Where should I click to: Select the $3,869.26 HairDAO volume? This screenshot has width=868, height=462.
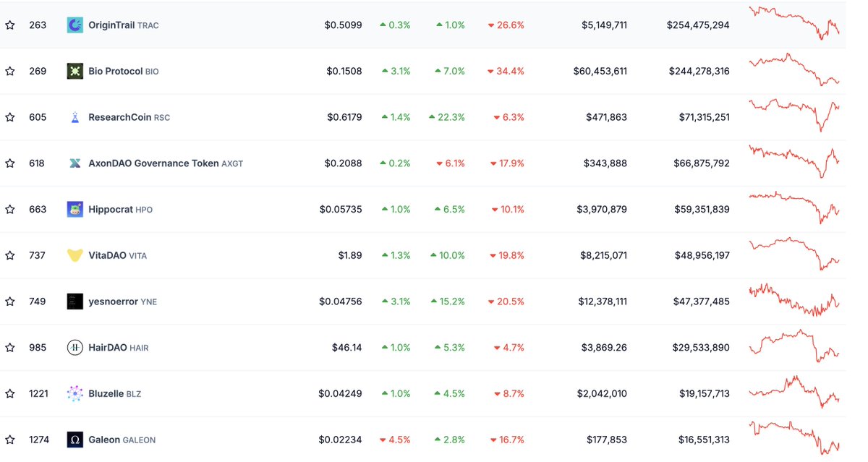coord(604,348)
